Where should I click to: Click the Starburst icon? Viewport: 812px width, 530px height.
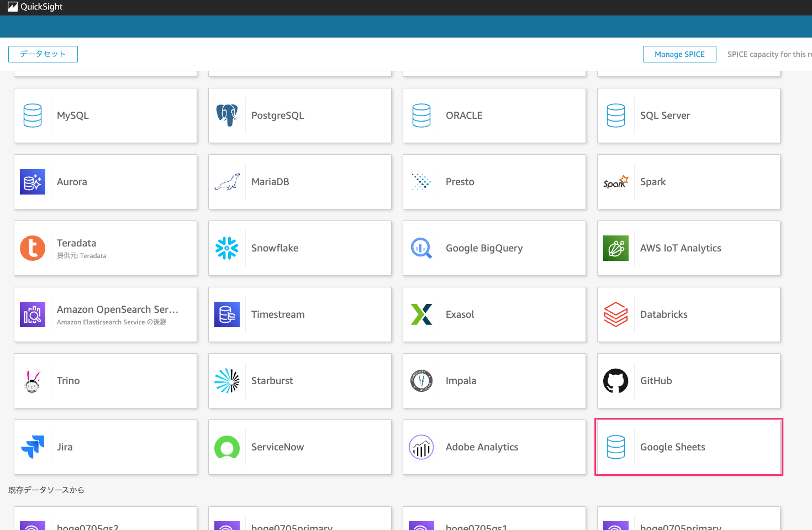(x=227, y=381)
